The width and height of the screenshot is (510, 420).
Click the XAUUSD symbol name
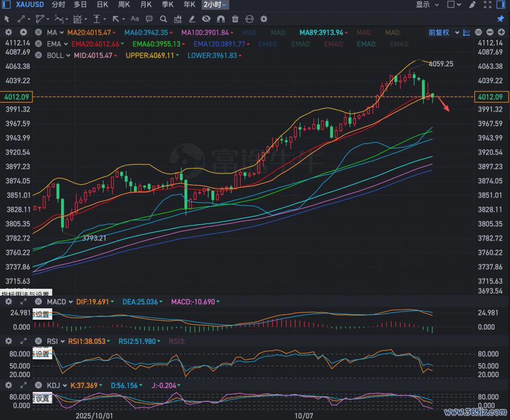tap(29, 5)
